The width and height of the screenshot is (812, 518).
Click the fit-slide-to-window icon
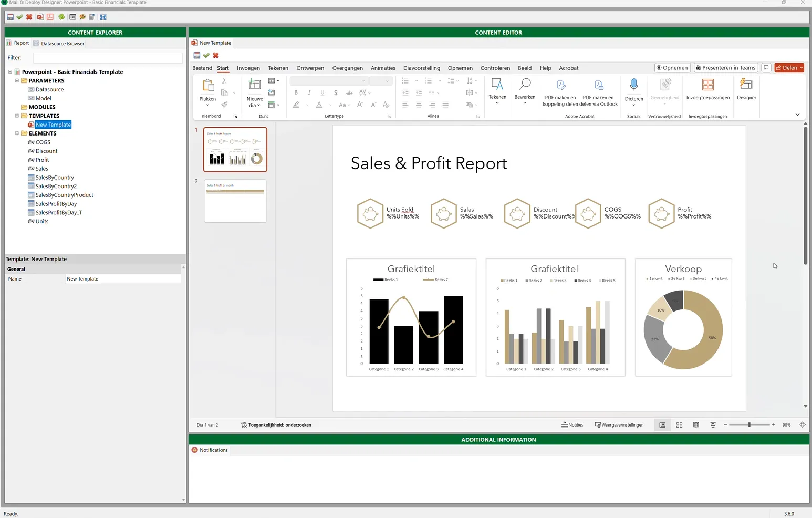(803, 425)
